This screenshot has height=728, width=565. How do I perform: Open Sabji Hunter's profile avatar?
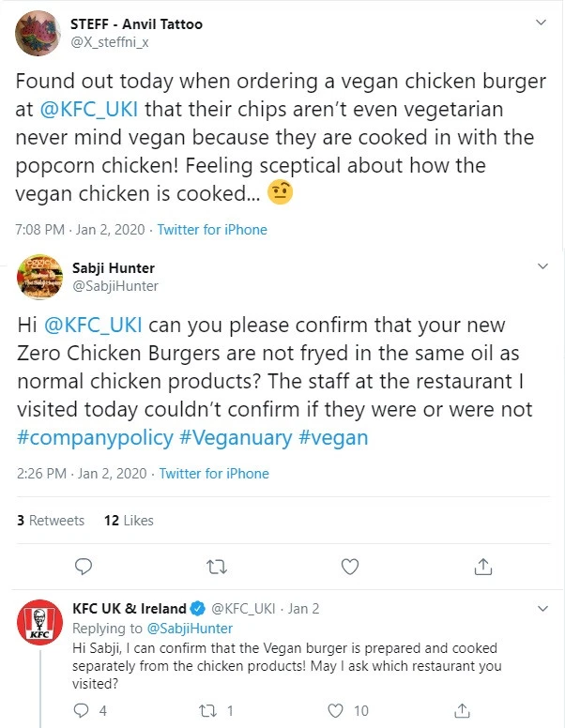tap(40, 278)
